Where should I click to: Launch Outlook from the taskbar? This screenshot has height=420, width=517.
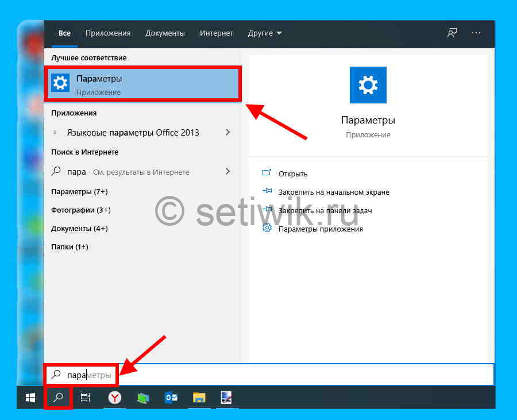(x=170, y=397)
